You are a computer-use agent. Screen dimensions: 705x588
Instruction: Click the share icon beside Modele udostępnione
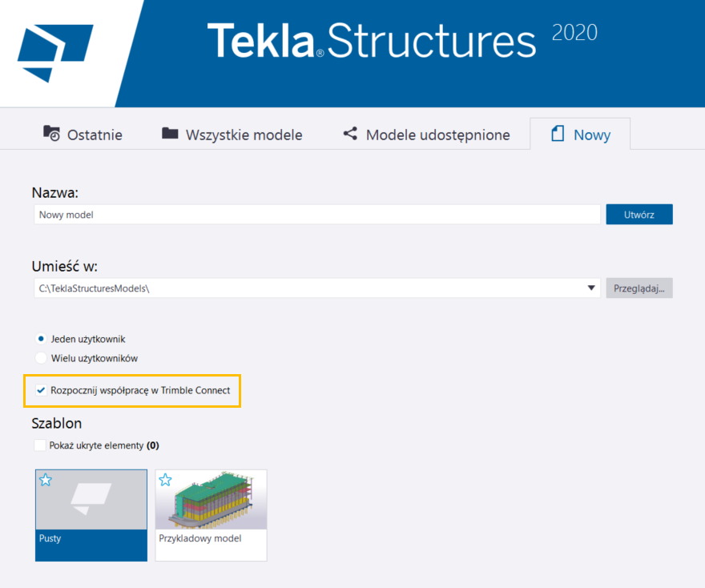point(350,134)
